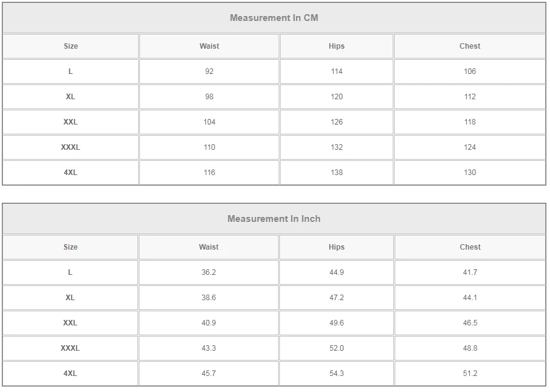Select the XL size row label in CM table

point(70,97)
